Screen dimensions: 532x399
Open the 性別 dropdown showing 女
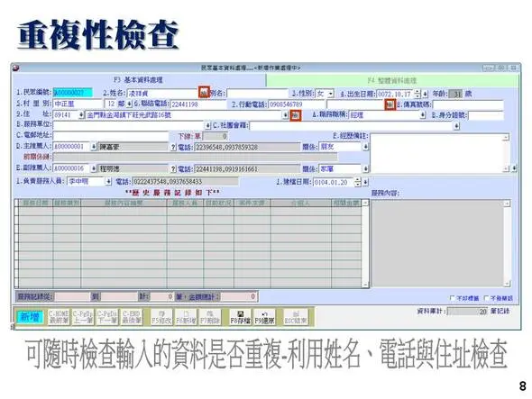[x=331, y=94]
